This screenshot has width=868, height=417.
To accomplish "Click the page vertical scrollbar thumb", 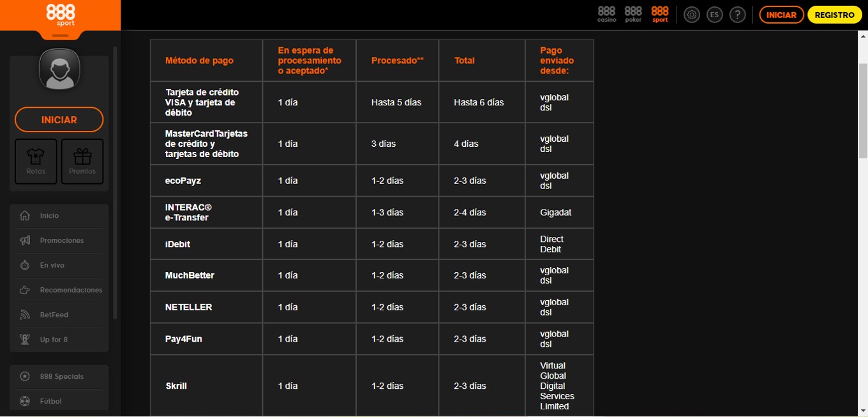I will pos(863,110).
